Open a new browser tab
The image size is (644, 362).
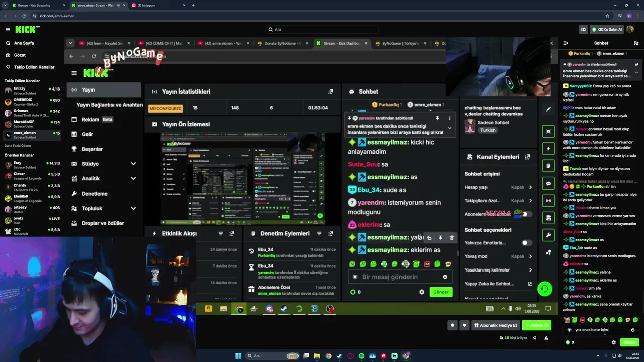pos(193,5)
